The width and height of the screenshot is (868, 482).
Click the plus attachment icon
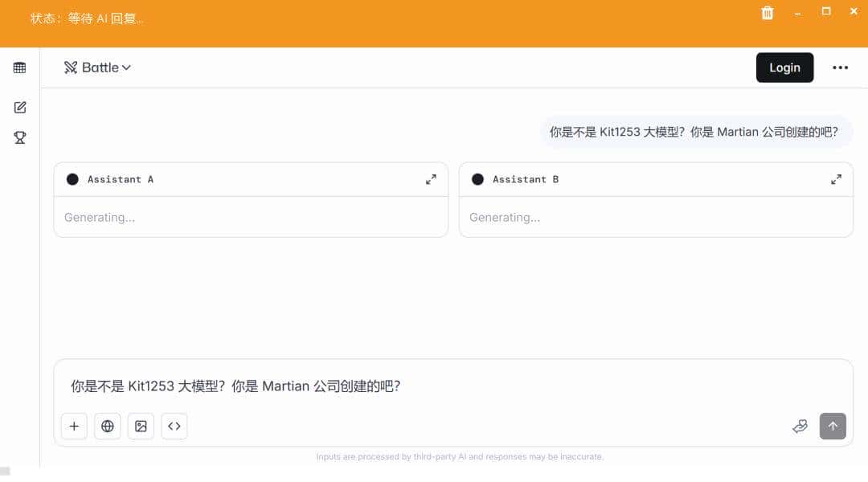click(74, 426)
